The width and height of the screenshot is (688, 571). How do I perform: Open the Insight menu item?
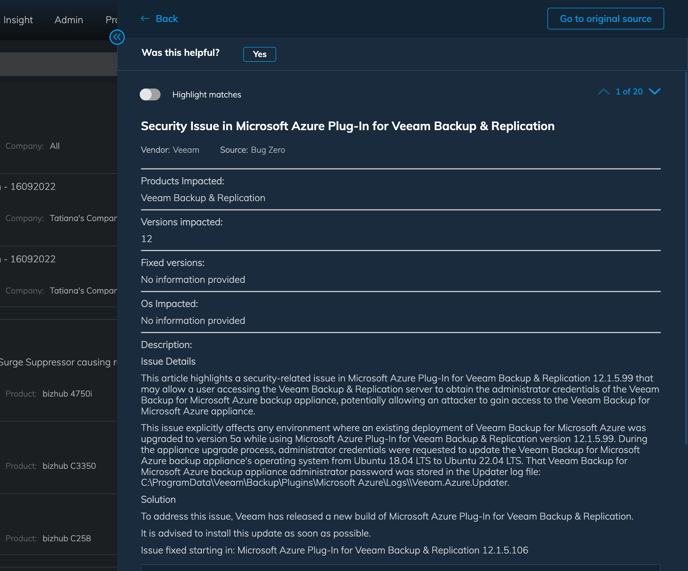click(18, 20)
